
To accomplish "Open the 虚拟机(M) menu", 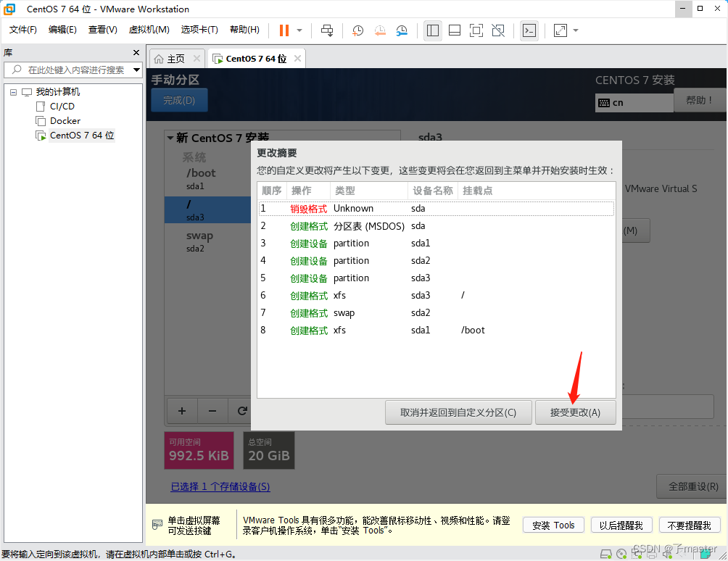I will 148,30.
